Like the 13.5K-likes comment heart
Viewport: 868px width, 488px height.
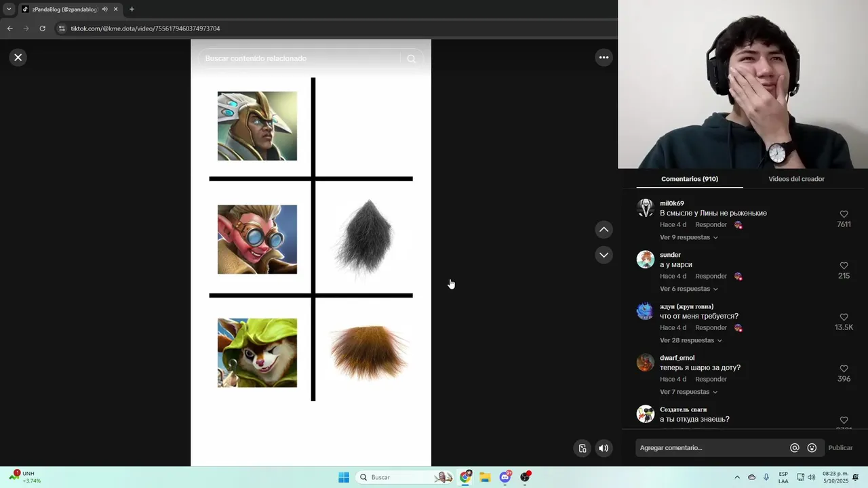point(844,317)
